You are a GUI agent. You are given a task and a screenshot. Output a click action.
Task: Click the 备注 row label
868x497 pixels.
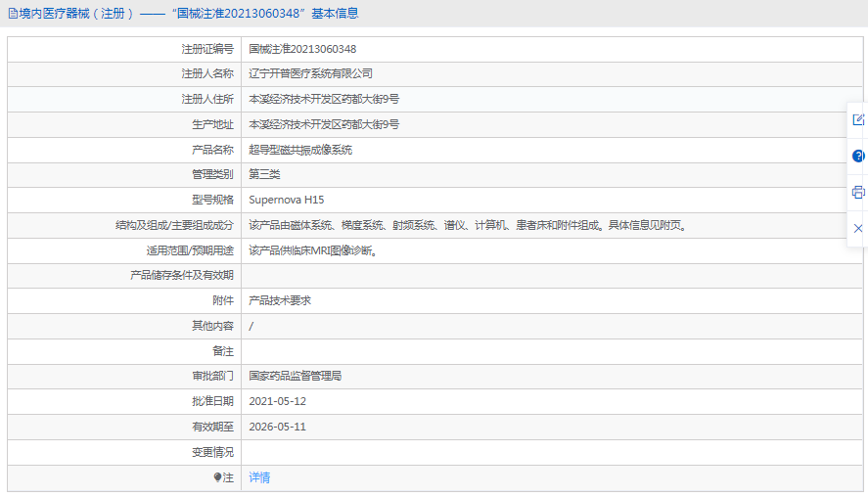(223, 351)
